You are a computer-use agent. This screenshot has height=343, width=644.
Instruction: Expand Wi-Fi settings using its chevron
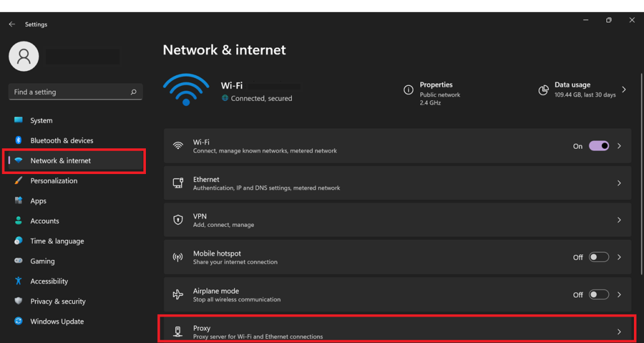point(619,146)
